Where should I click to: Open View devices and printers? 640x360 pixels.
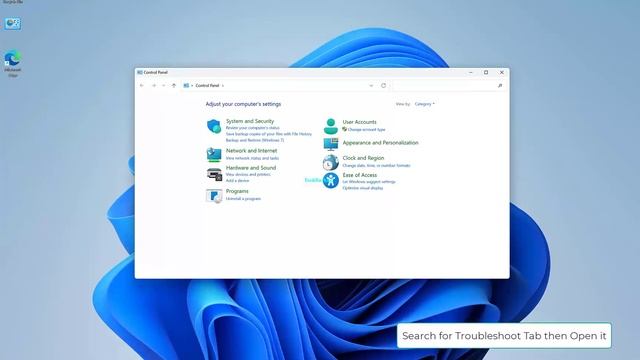pos(248,174)
